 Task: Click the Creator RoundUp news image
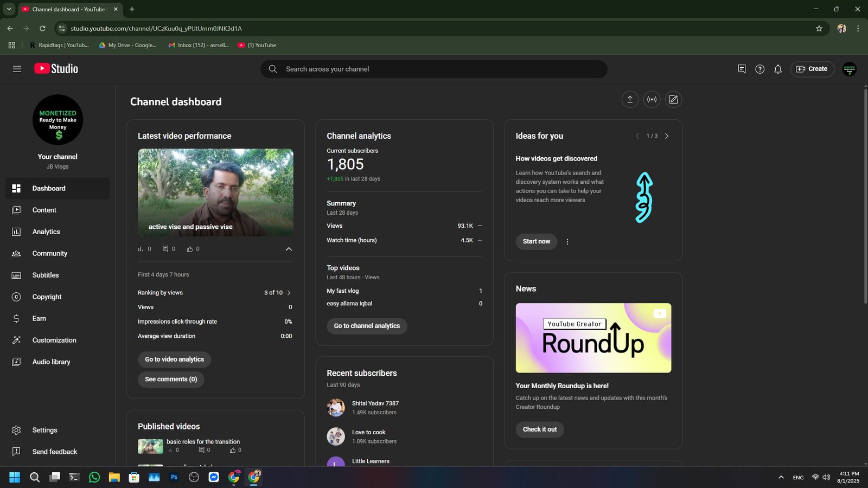(593, 338)
